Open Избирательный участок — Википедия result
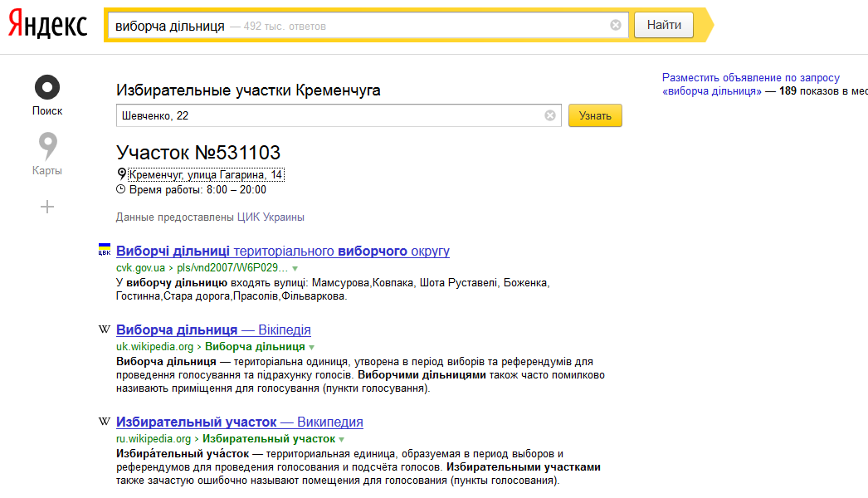The image size is (868, 498). click(x=239, y=422)
